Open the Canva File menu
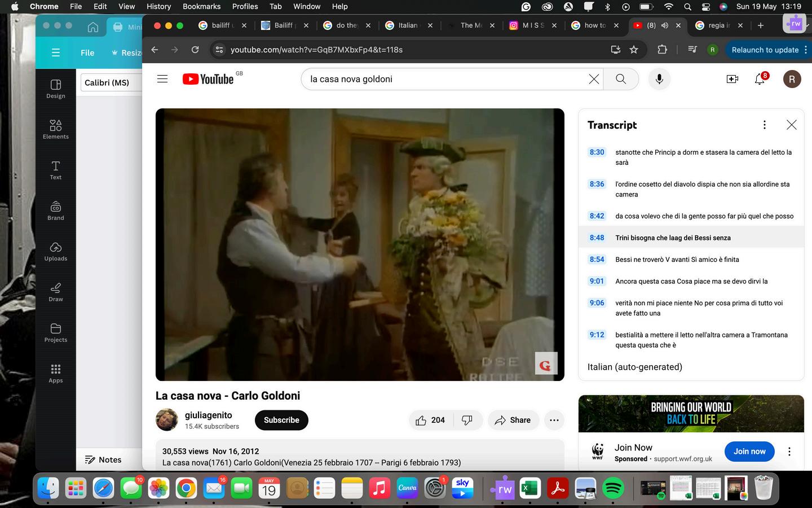 pos(87,52)
